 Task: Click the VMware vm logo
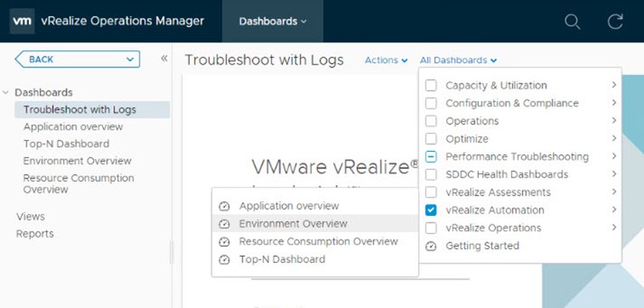point(22,21)
